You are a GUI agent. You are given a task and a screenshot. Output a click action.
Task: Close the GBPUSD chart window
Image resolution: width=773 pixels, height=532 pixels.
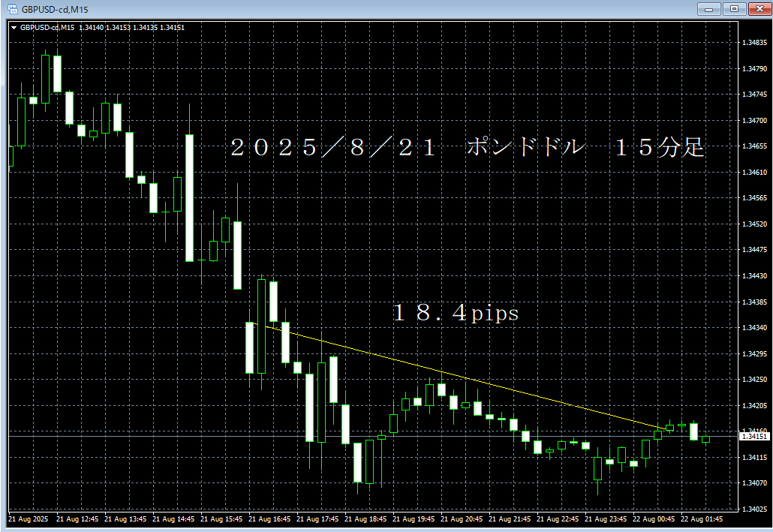pos(759,9)
